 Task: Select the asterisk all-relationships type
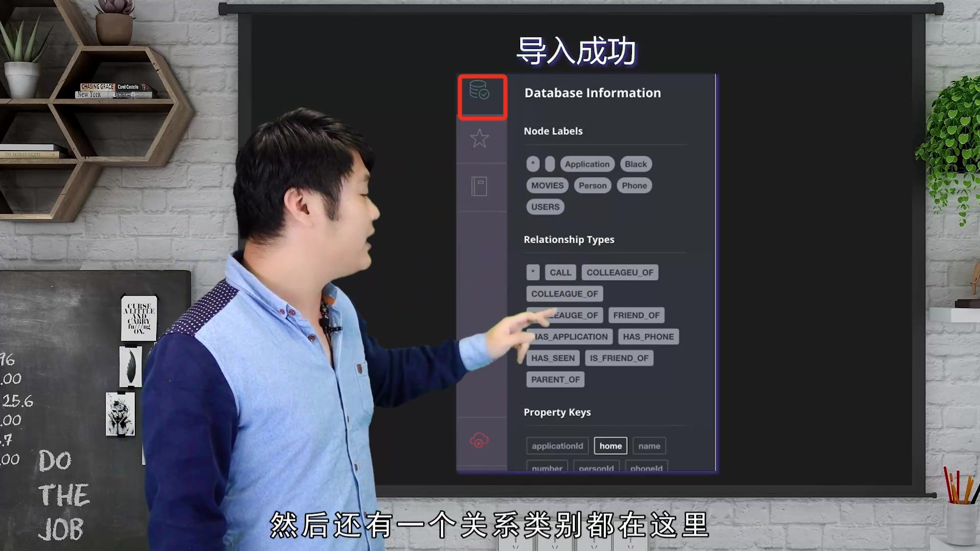coord(533,272)
